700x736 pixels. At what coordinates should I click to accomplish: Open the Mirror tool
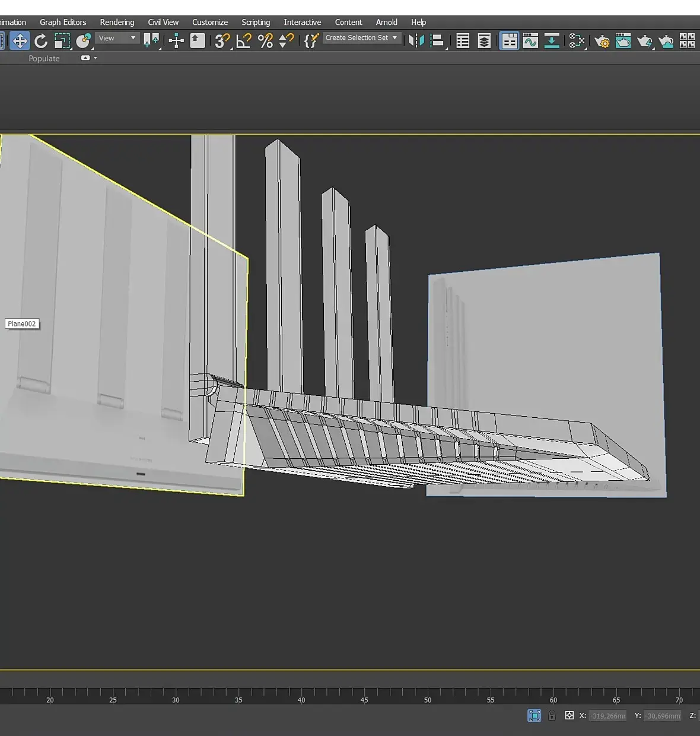(416, 41)
